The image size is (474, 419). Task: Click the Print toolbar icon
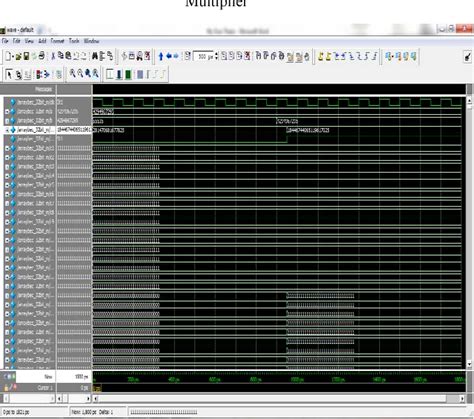pos(42,56)
